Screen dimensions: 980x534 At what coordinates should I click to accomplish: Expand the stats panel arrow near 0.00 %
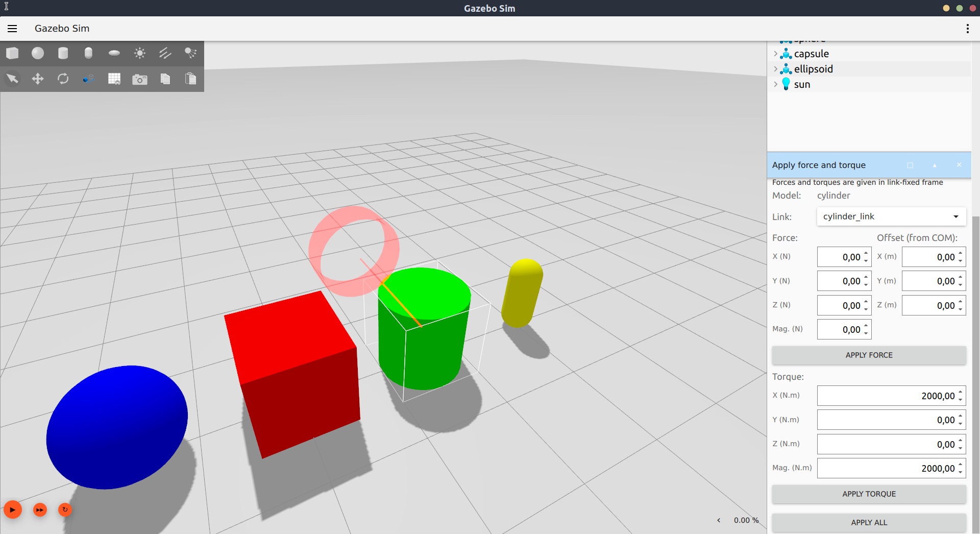[x=719, y=520]
